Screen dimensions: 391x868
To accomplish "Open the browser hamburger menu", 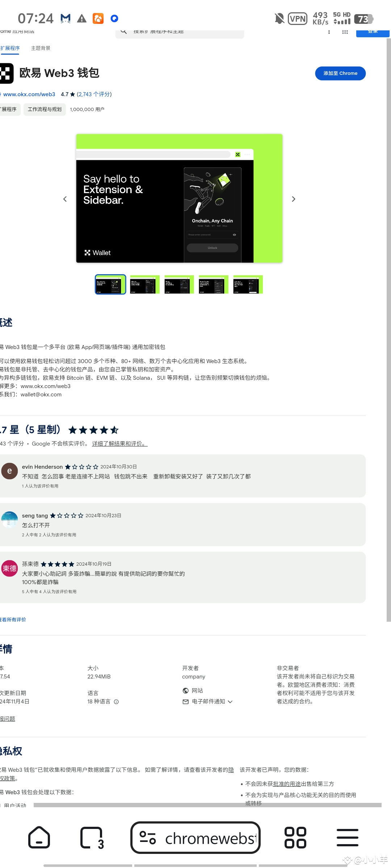I will click(x=348, y=838).
